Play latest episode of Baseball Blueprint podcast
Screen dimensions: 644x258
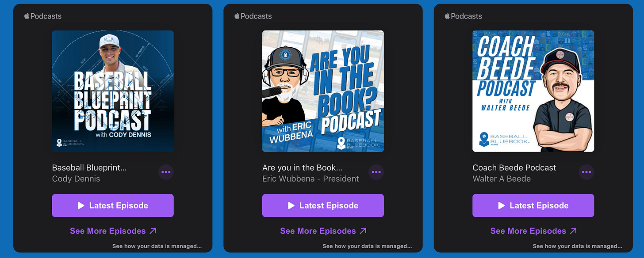tap(113, 205)
